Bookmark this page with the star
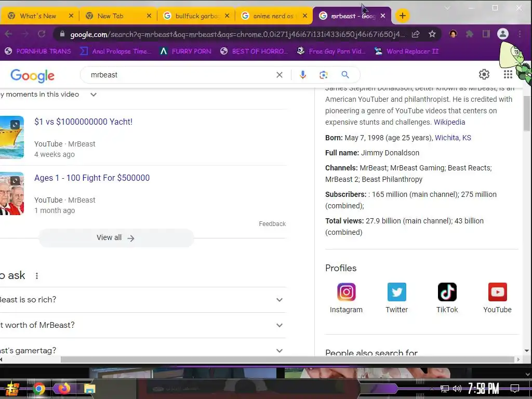The image size is (532, 399). click(432, 34)
